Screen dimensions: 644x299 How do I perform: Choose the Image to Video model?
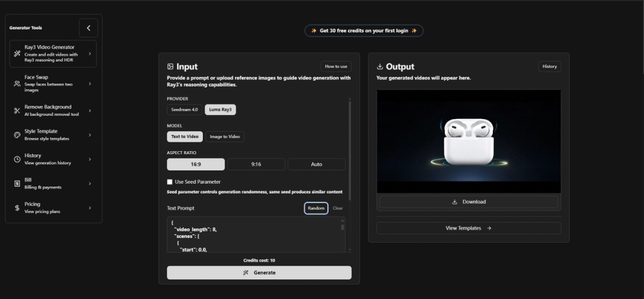(225, 136)
